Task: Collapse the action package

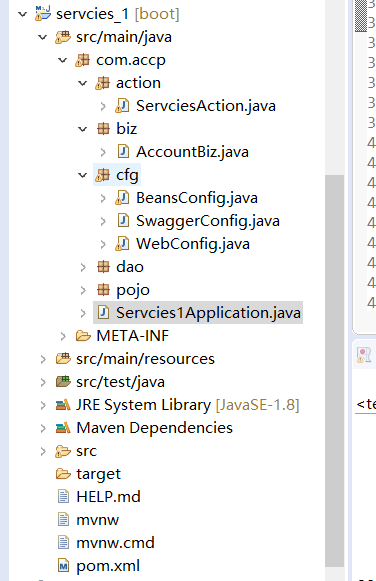Action: click(83, 83)
